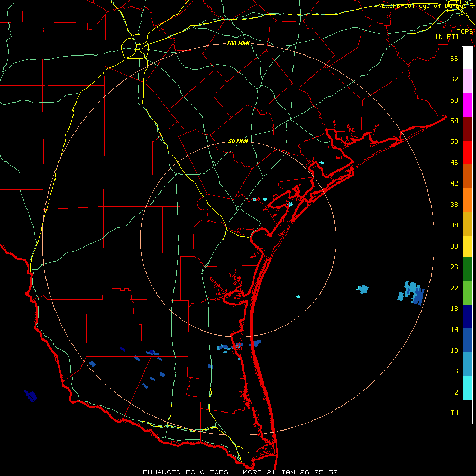Click the black threshold swatch beside TH
Image resolution: width=476 pixels, height=476 pixels.
[467, 411]
